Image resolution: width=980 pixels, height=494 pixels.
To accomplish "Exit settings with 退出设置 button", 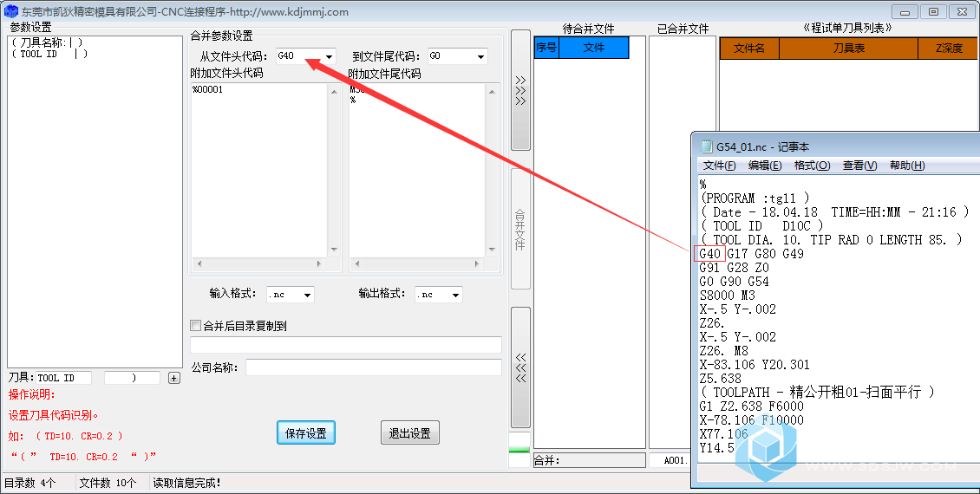I will click(x=410, y=432).
